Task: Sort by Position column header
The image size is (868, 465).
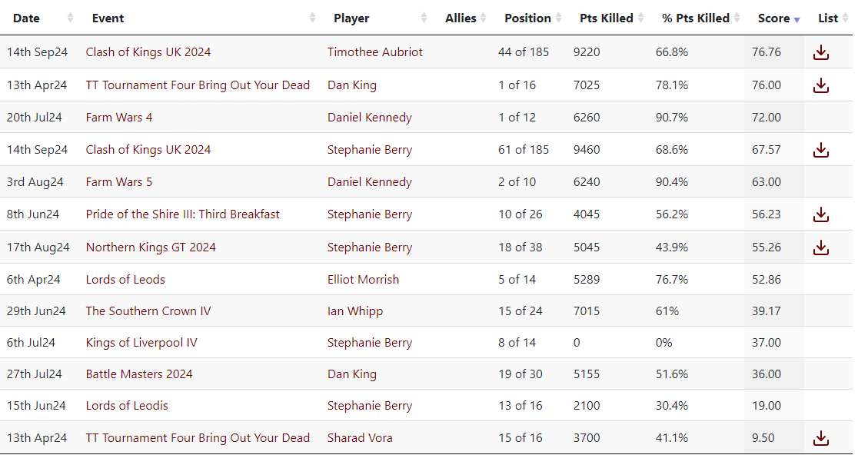Action: coord(527,18)
